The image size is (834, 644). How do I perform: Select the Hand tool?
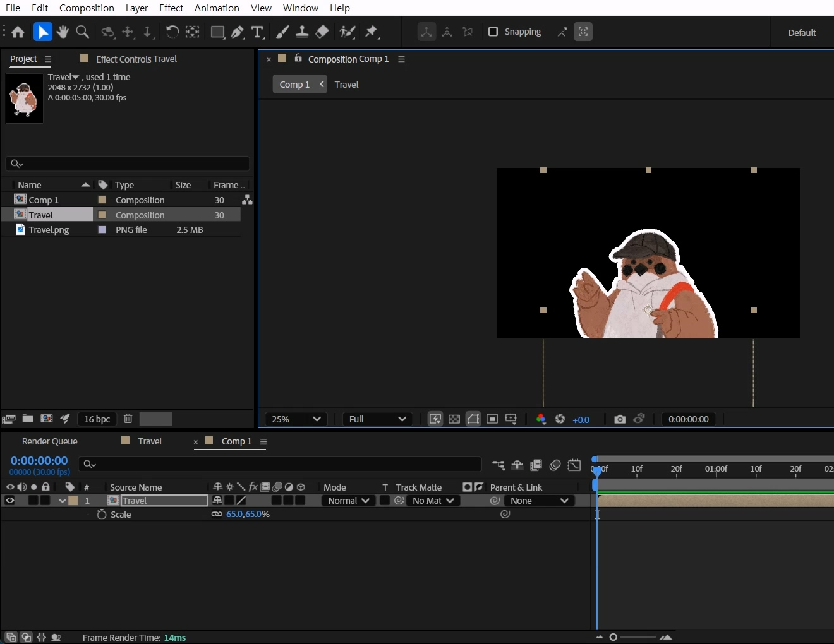coord(63,32)
